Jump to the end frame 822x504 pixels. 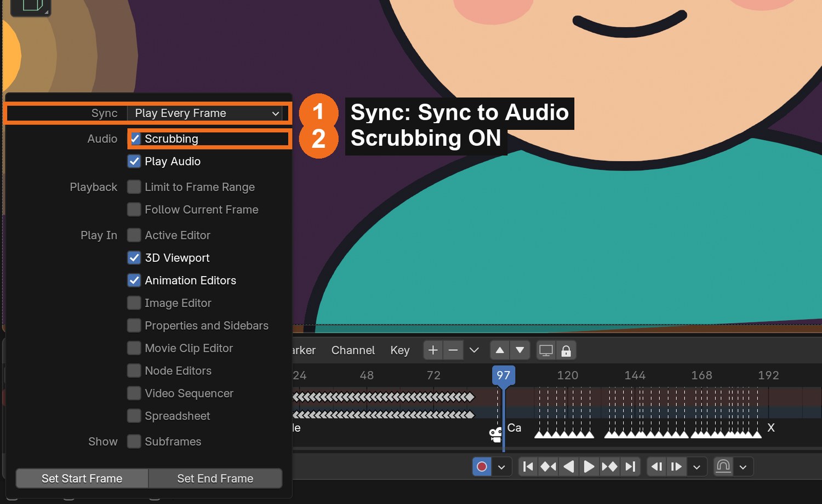[x=630, y=467]
